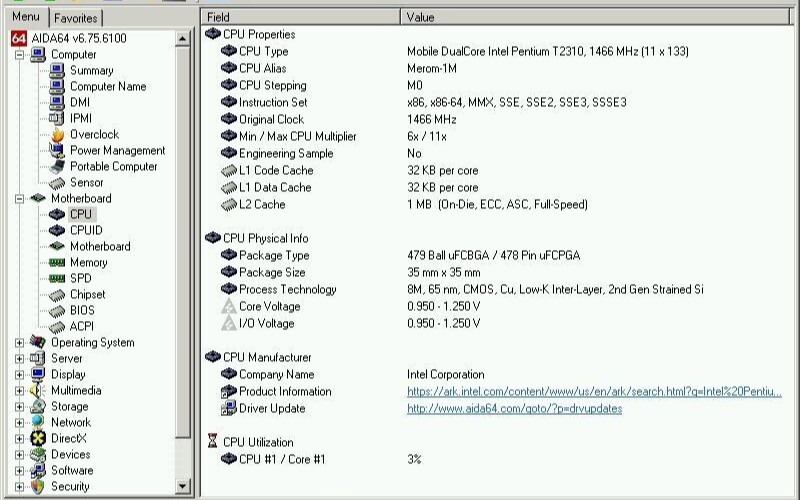Click the AIDA64 root icon in tree

tap(19, 38)
